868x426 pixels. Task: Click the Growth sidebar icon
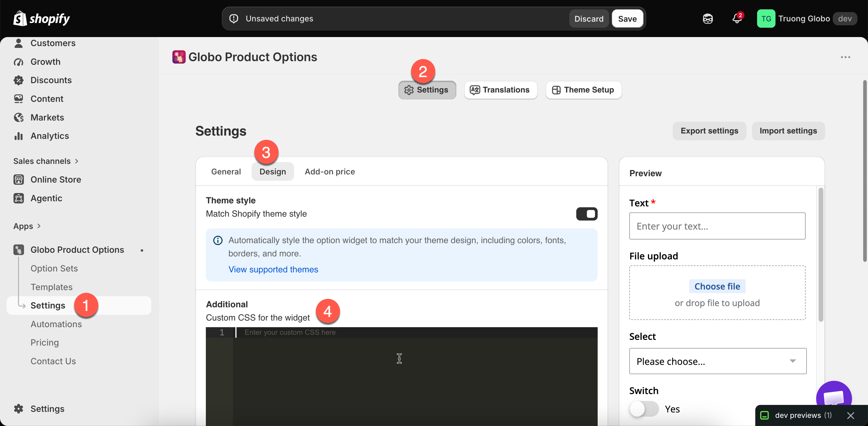pyautogui.click(x=18, y=62)
